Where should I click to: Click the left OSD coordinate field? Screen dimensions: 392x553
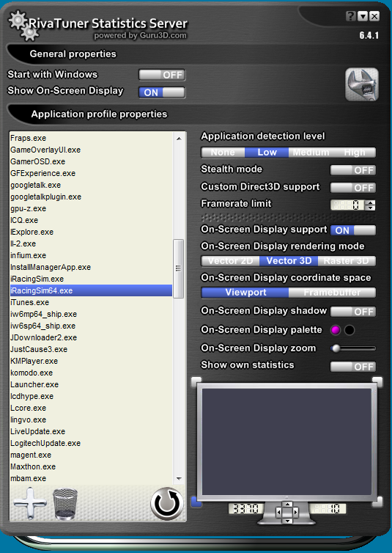(x=246, y=509)
